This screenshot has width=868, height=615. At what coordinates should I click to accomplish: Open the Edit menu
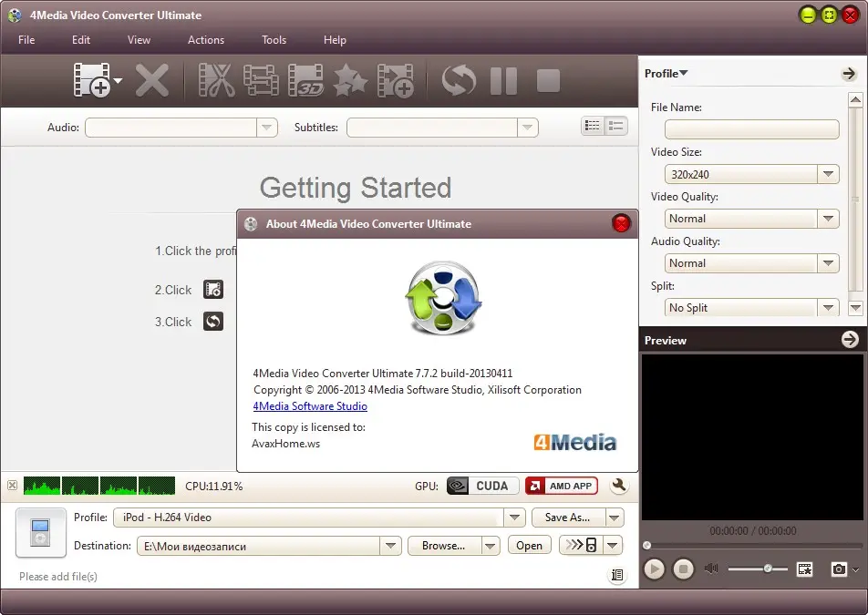(81, 40)
